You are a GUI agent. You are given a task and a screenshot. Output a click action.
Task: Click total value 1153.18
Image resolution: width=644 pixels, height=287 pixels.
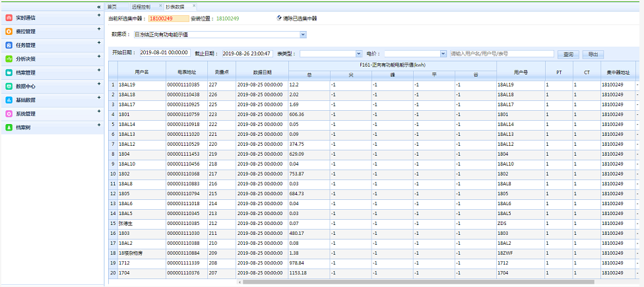pos(309,272)
